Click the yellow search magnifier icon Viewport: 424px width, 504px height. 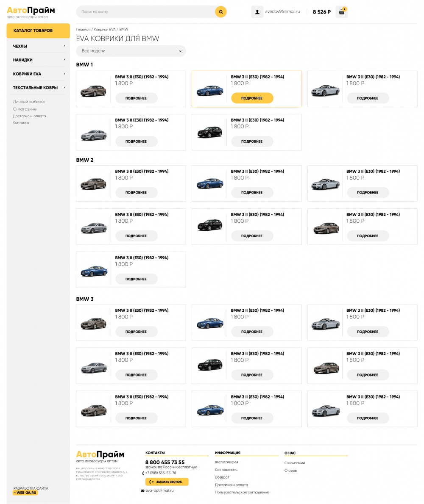(220, 12)
